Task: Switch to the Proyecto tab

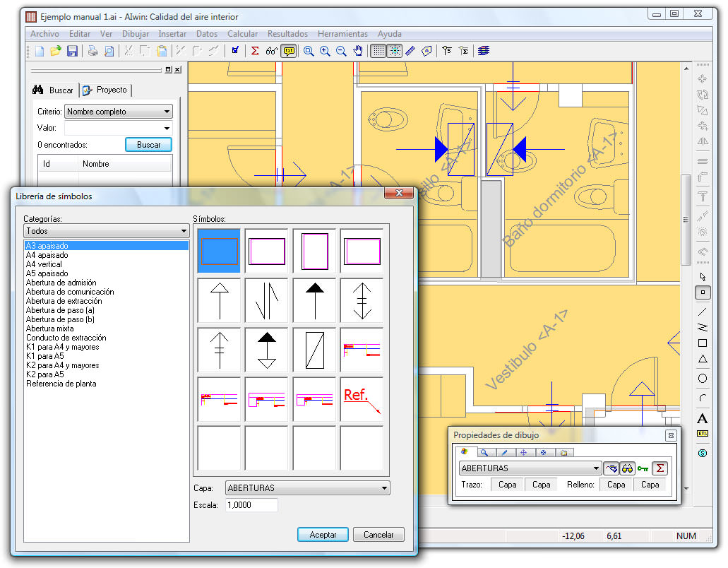Action: pos(105,90)
